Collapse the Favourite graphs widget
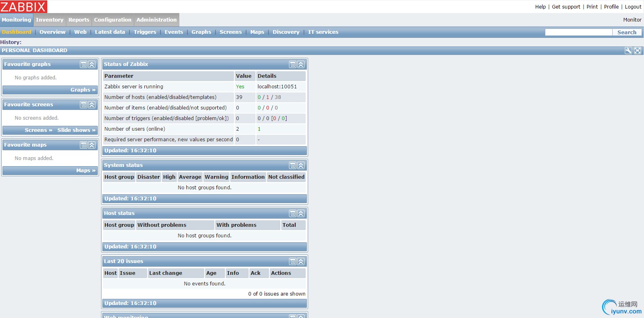The image size is (644, 318). [x=92, y=64]
